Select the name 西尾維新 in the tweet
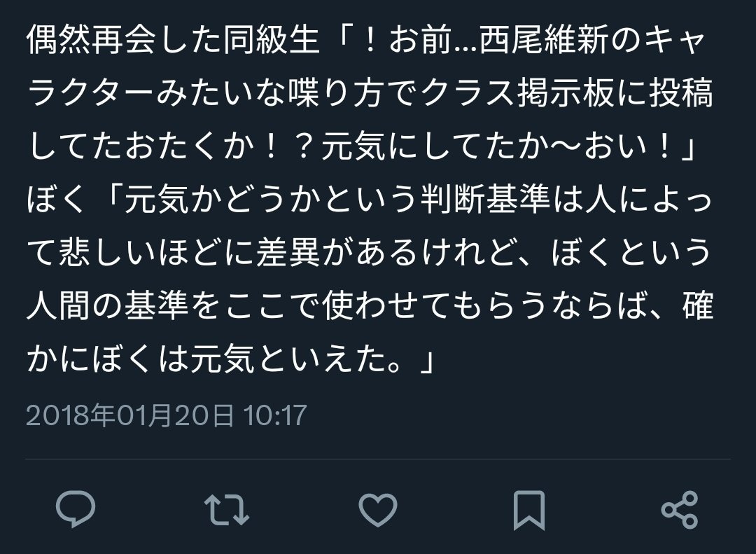This screenshot has height=554, width=756. [545, 39]
